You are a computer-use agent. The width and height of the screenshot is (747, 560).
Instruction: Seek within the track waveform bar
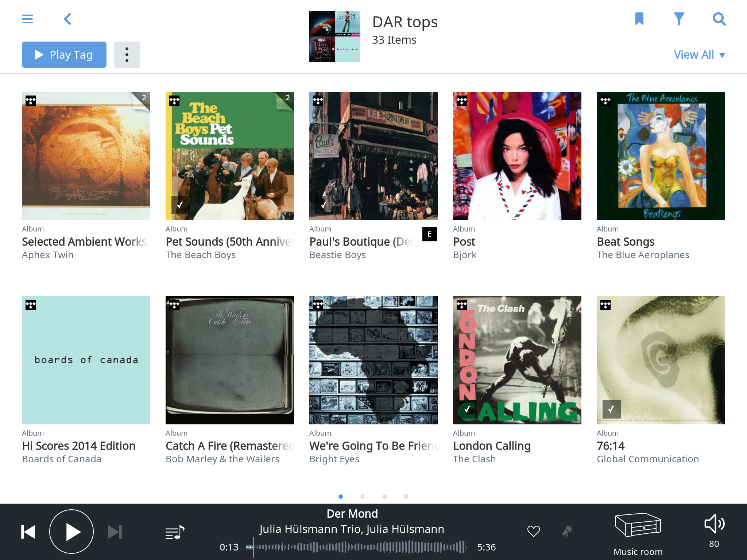357,547
